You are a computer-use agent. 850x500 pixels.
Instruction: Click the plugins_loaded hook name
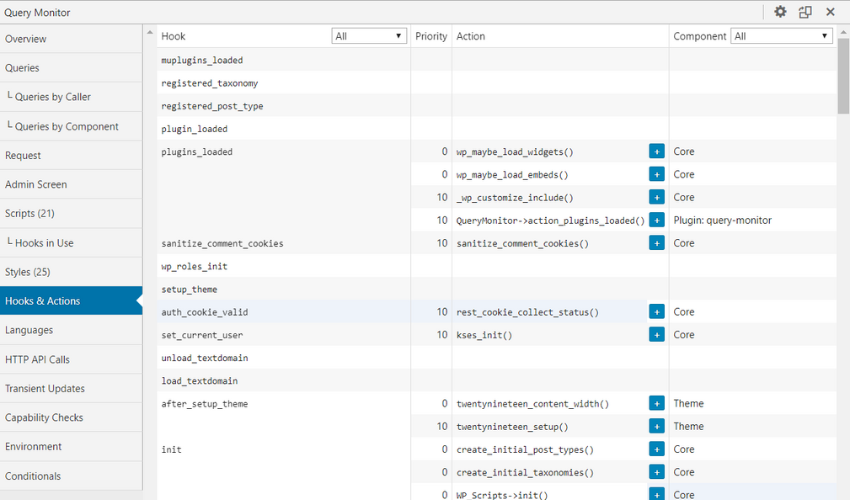(197, 152)
